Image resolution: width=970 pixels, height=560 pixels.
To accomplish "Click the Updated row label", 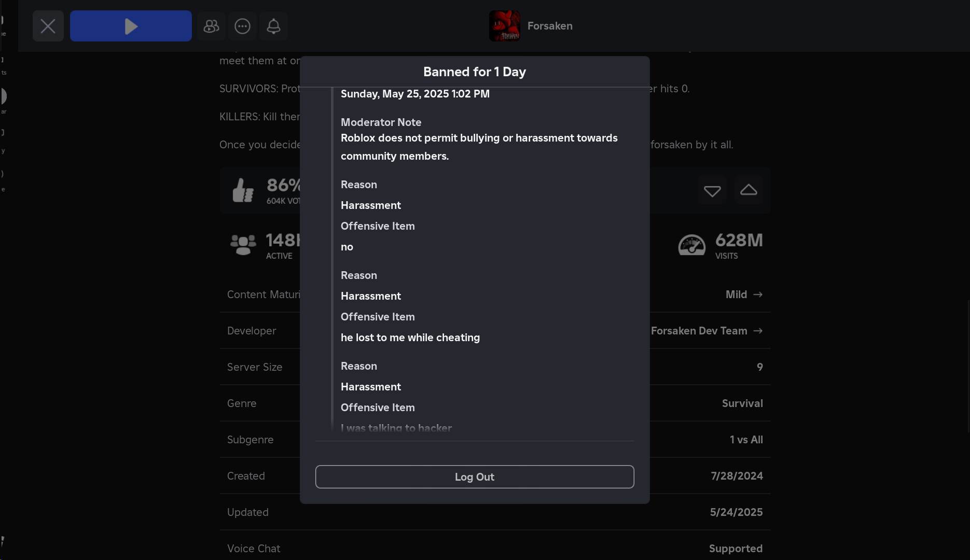I will pyautogui.click(x=248, y=512).
